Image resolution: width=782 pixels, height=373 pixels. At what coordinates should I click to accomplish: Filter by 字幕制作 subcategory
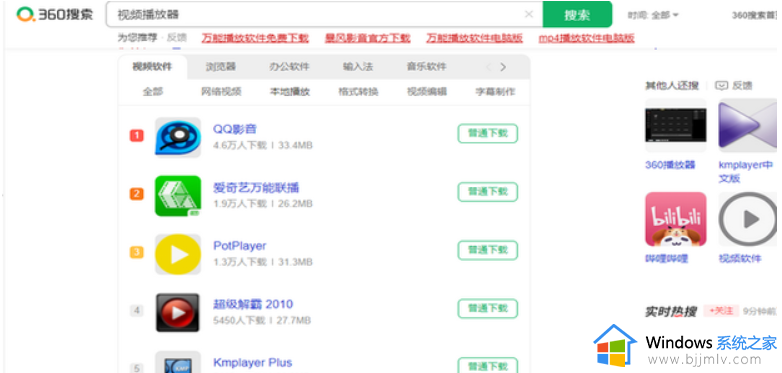click(495, 92)
